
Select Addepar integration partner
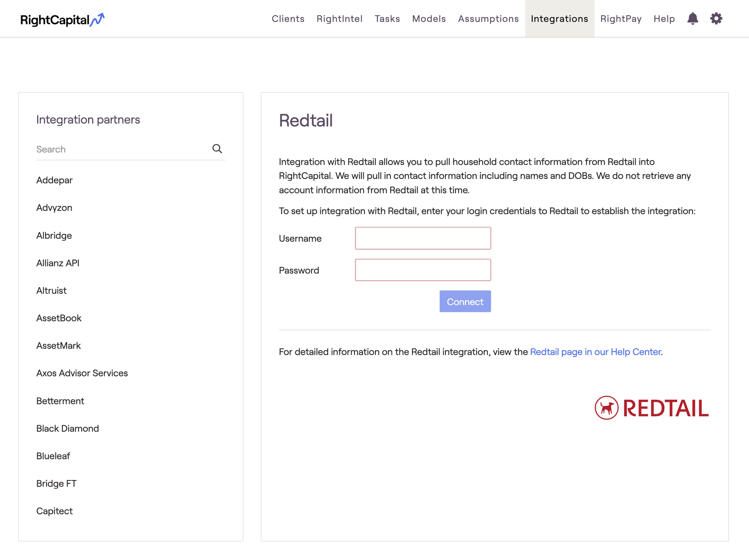point(54,180)
